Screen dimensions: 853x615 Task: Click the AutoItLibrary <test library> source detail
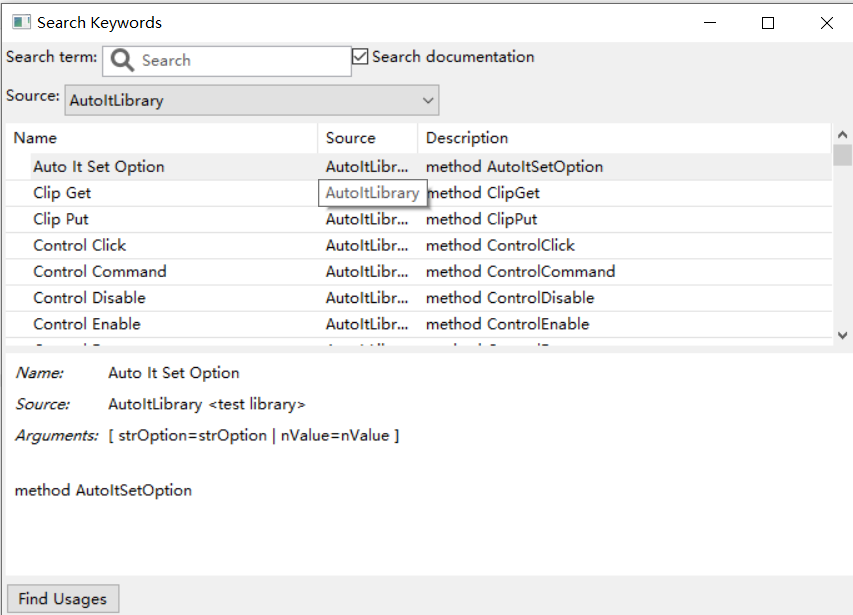(x=207, y=404)
